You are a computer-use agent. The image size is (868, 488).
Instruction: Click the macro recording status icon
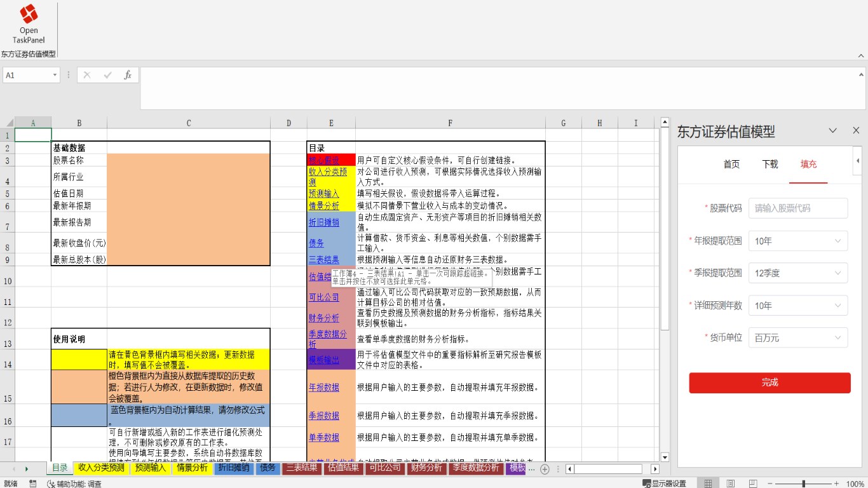32,484
